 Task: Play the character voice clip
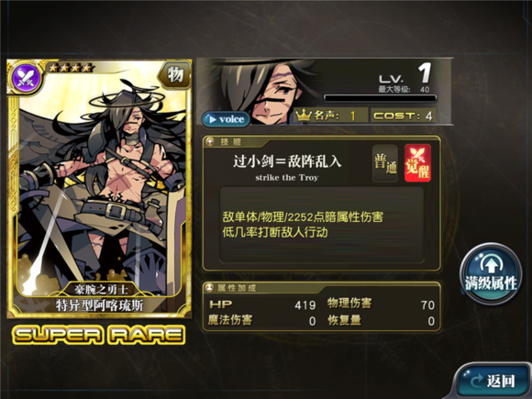(x=226, y=119)
